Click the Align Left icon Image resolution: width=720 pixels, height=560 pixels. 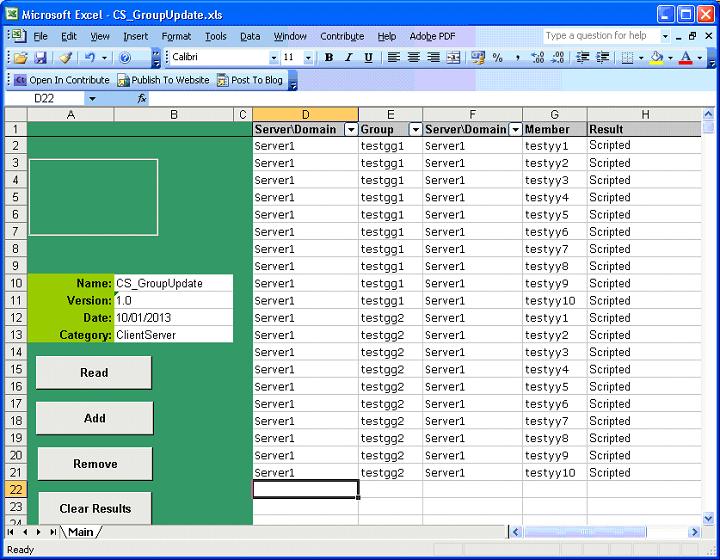394,58
